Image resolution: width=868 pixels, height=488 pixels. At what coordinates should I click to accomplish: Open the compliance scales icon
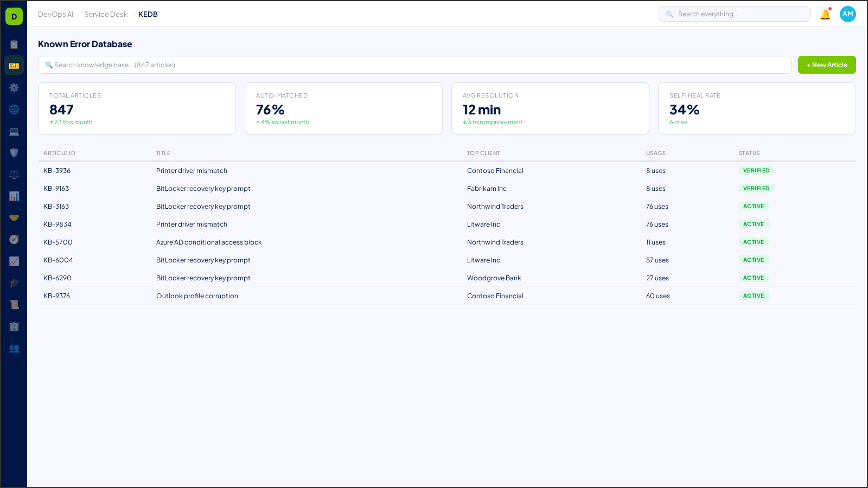pyautogui.click(x=14, y=174)
